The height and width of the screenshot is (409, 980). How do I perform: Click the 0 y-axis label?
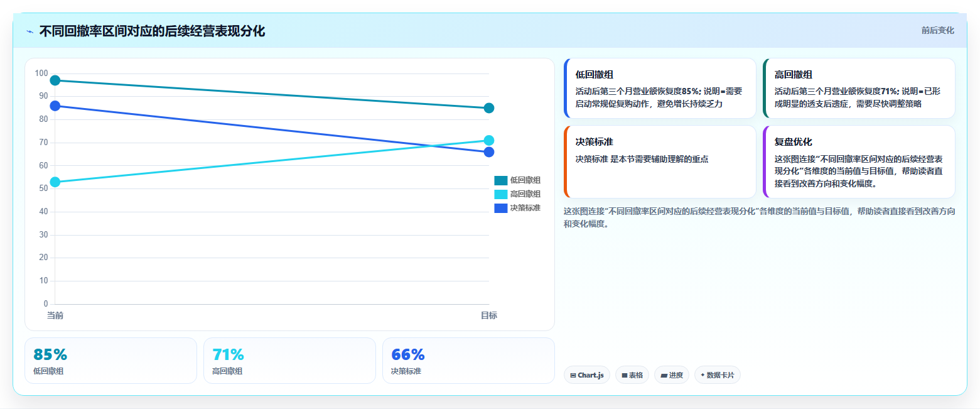(46, 304)
